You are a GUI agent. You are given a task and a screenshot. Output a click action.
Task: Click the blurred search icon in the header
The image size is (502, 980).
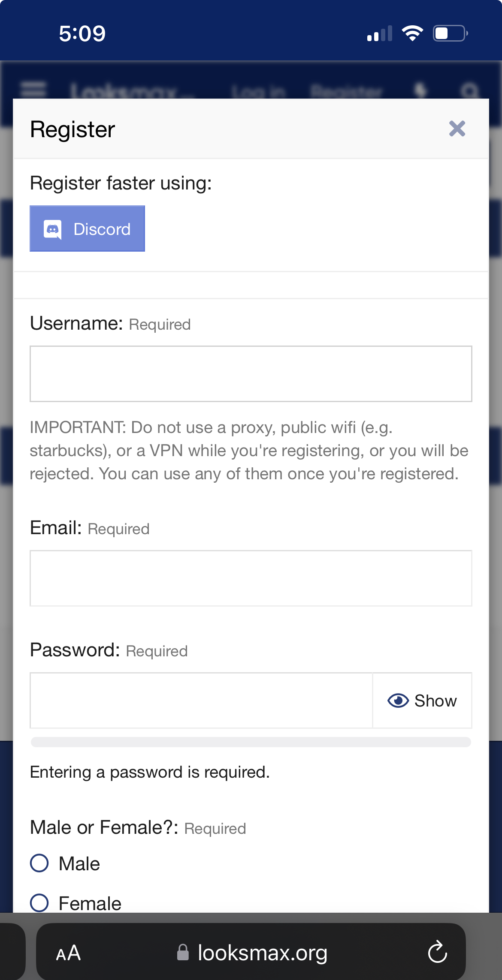tap(469, 91)
